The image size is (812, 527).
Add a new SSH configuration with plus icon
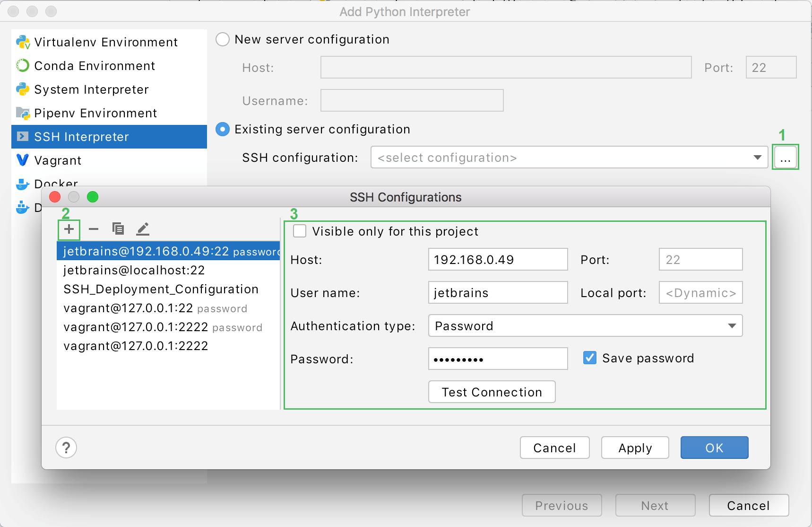coord(69,229)
